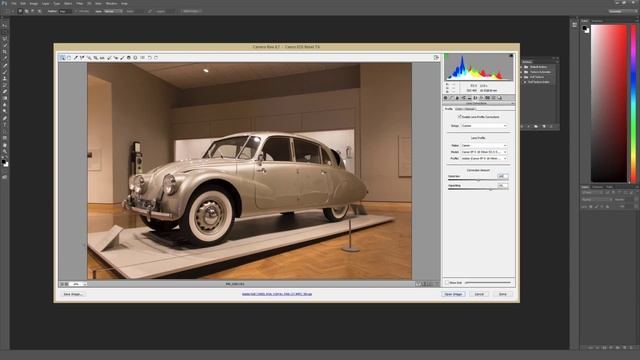Click the Done button
Viewport: 640px width, 360px height.
[503, 294]
